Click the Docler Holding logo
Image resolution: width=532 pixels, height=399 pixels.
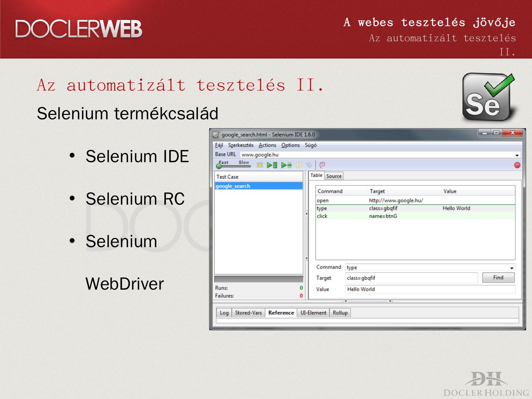point(486,383)
